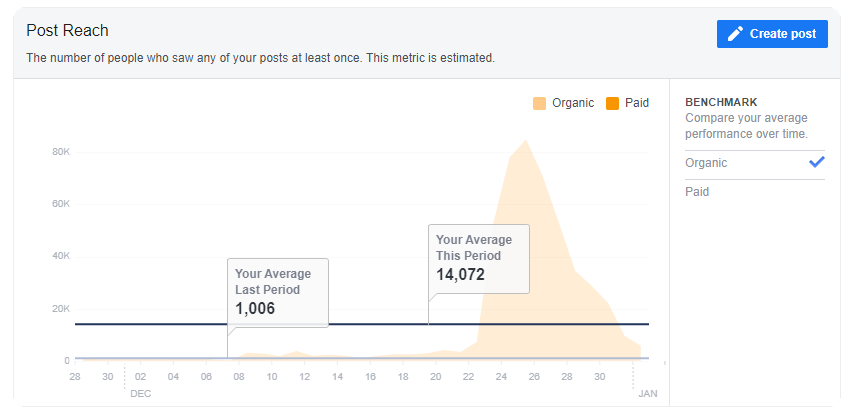Click the DEC month marker
Image resolution: width=855 pixels, height=417 pixels.
click(141, 394)
